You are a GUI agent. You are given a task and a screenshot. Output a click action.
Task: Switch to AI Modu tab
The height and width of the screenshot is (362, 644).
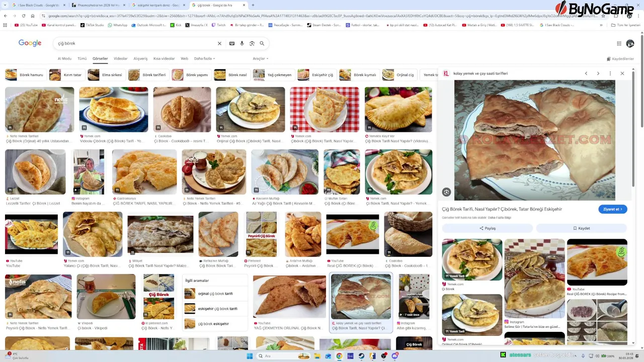click(x=64, y=59)
